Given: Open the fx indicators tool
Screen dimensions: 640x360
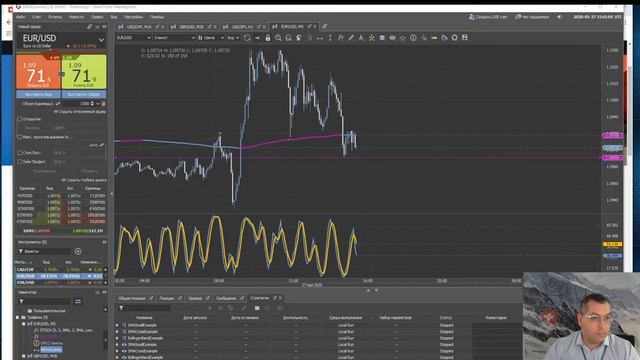Looking at the screenshot, I should (340, 38).
